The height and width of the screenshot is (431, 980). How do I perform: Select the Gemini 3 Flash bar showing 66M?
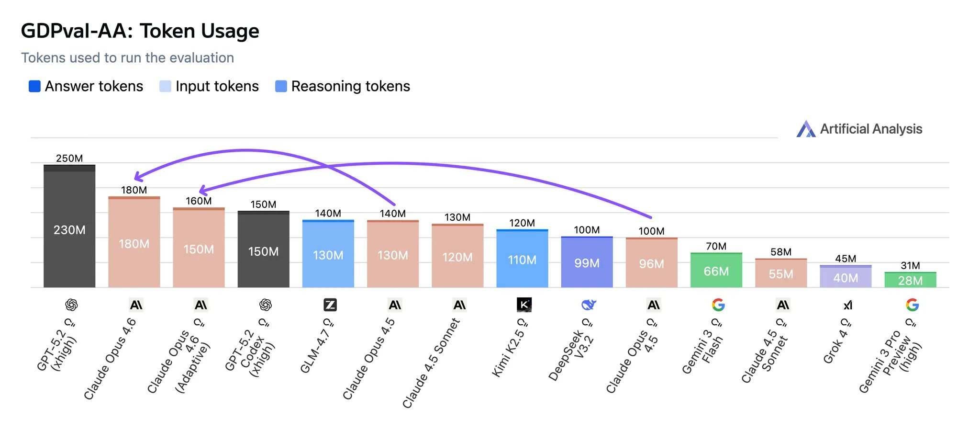tap(716, 271)
